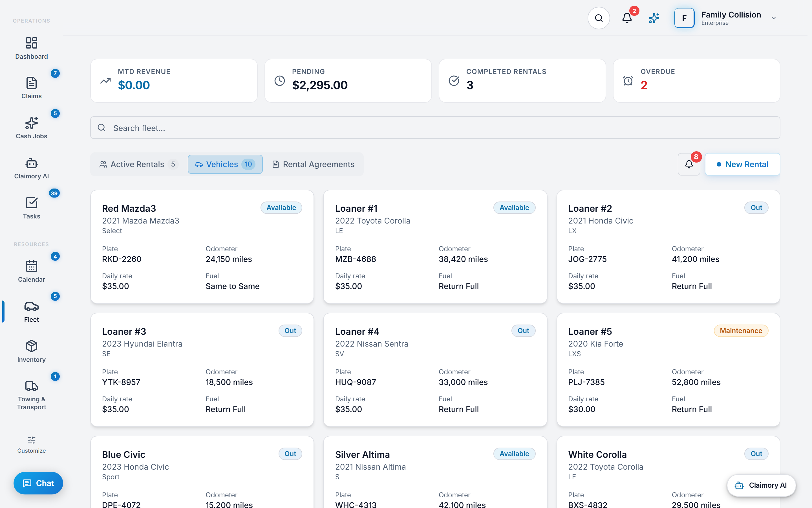The width and height of the screenshot is (812, 508).
Task: Open the Loaner #2 card title
Action: (590, 208)
